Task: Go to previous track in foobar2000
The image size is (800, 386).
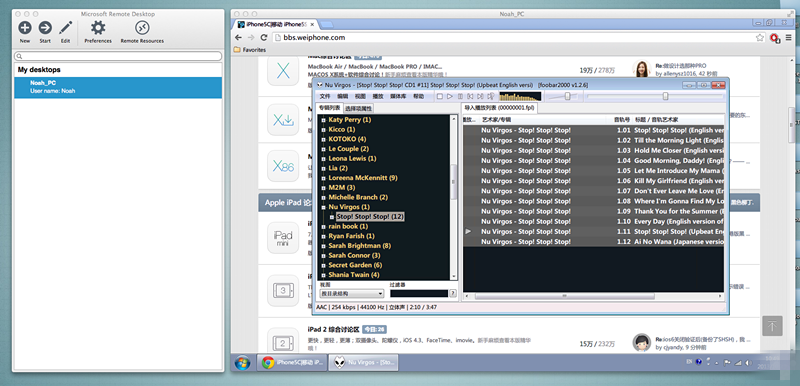Action: 470,96
